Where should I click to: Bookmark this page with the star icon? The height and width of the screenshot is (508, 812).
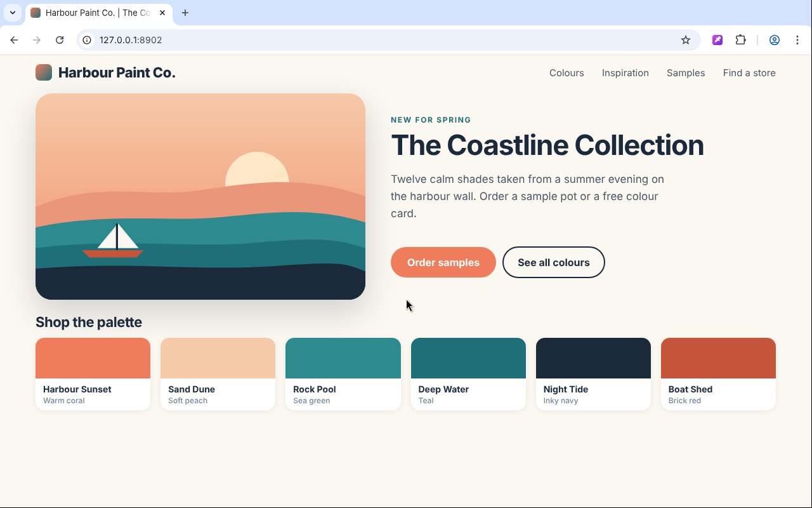pos(686,40)
